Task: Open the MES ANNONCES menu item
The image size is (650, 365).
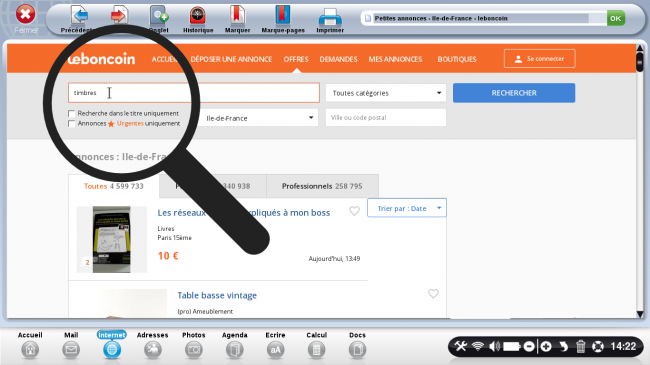Action: point(395,59)
